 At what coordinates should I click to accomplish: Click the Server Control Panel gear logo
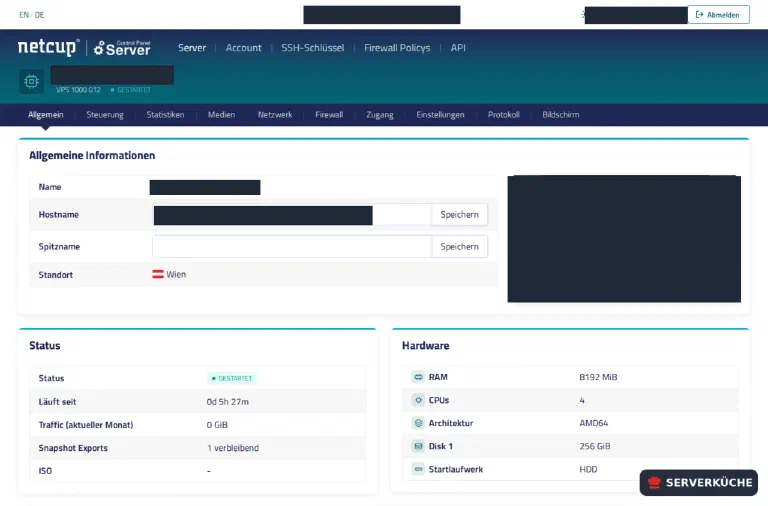coord(122,48)
